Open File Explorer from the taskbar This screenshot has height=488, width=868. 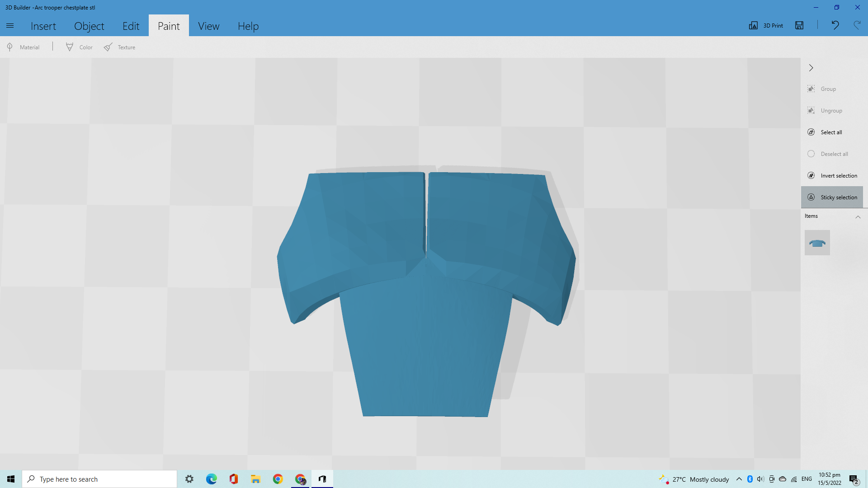click(256, 479)
